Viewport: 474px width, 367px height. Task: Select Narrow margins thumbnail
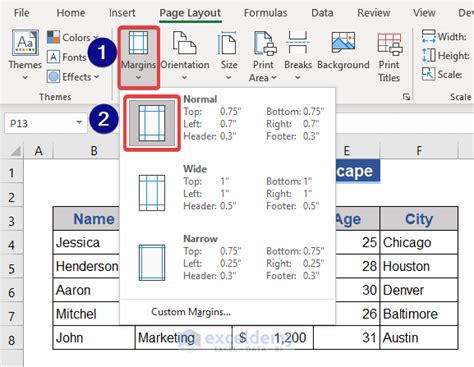pos(152,263)
